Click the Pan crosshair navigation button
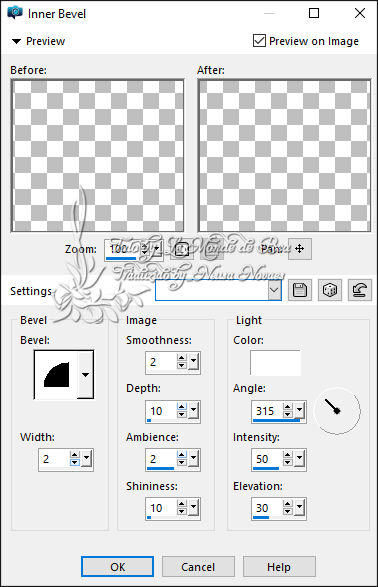The width and height of the screenshot is (378, 587). (299, 249)
